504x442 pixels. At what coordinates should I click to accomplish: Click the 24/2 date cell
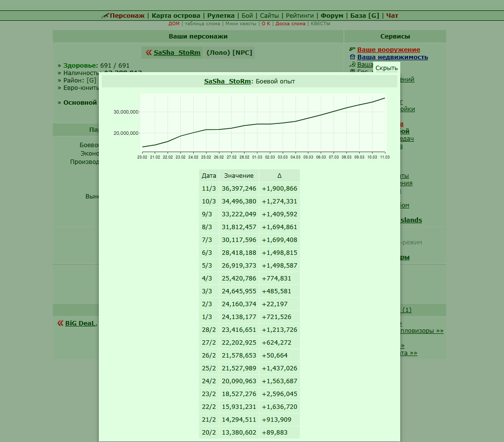point(209,381)
